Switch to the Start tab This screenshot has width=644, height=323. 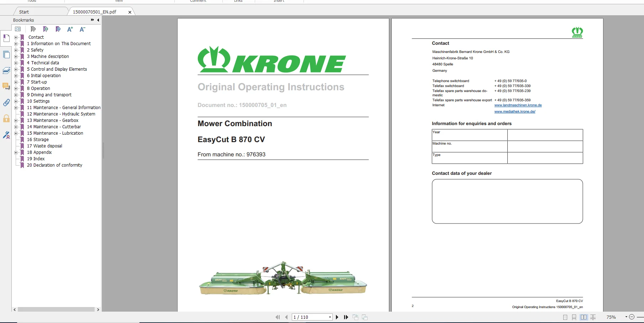24,12
